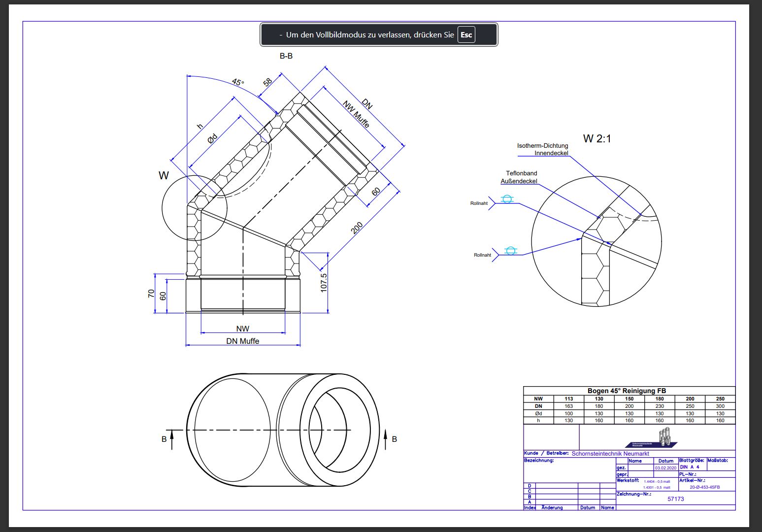Click the fullscreen exit notification text
Image resolution: width=762 pixels, height=532 pixels.
pos(369,35)
